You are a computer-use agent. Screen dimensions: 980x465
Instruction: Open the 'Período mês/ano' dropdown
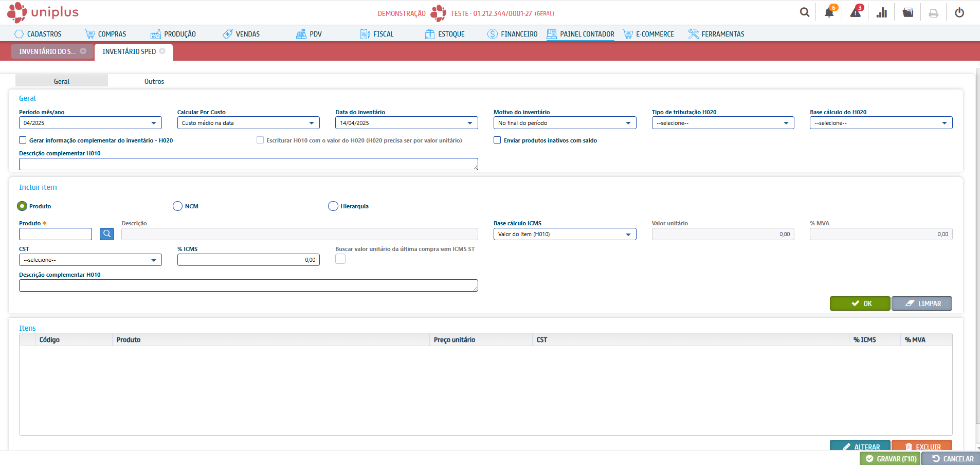[90, 123]
